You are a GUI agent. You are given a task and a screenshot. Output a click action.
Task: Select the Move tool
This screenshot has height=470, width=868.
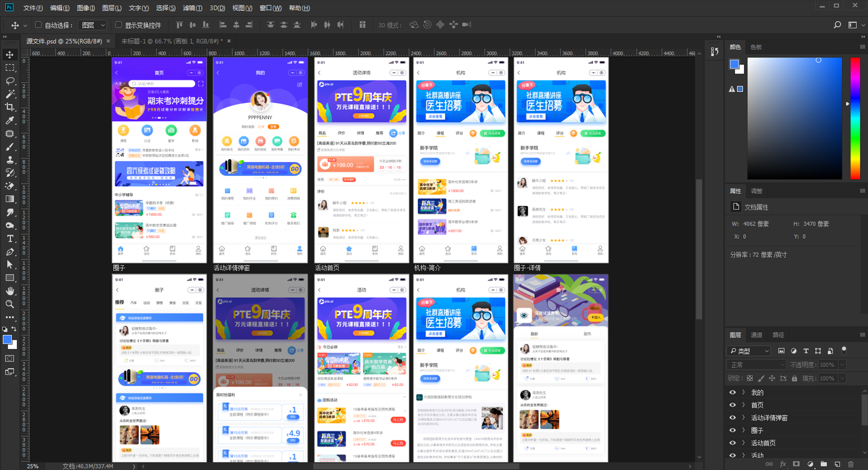[x=9, y=55]
